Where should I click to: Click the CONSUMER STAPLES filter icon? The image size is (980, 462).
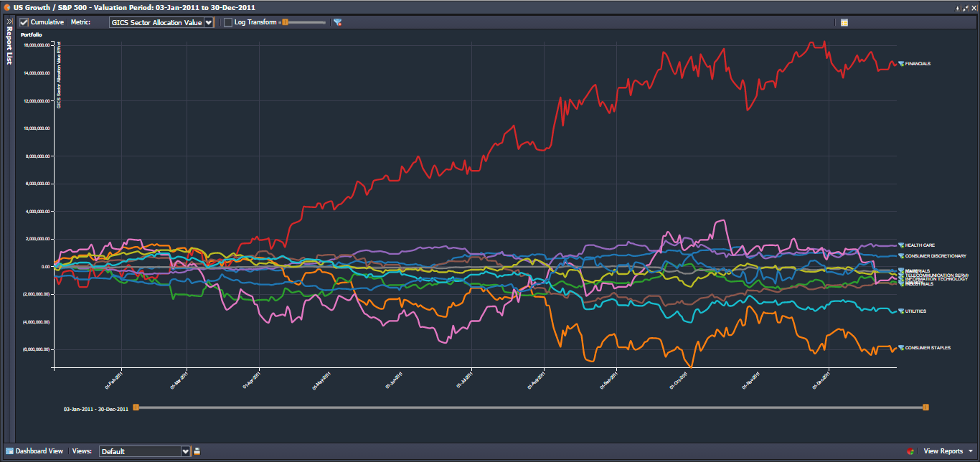coord(901,348)
